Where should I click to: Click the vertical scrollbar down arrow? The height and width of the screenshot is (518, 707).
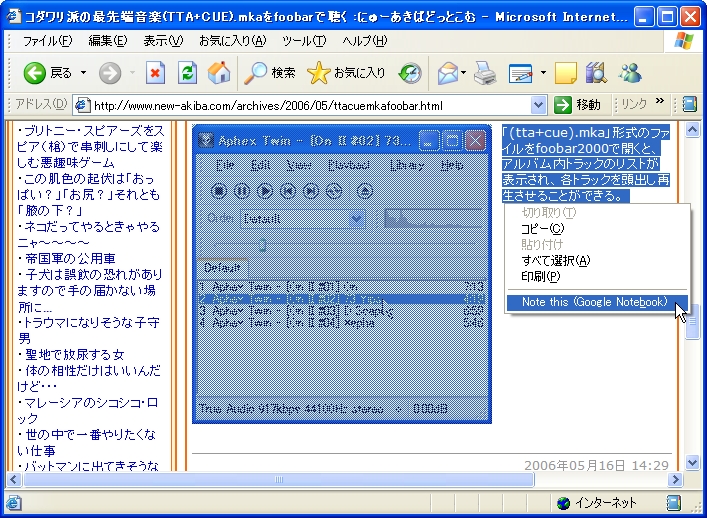(693, 463)
